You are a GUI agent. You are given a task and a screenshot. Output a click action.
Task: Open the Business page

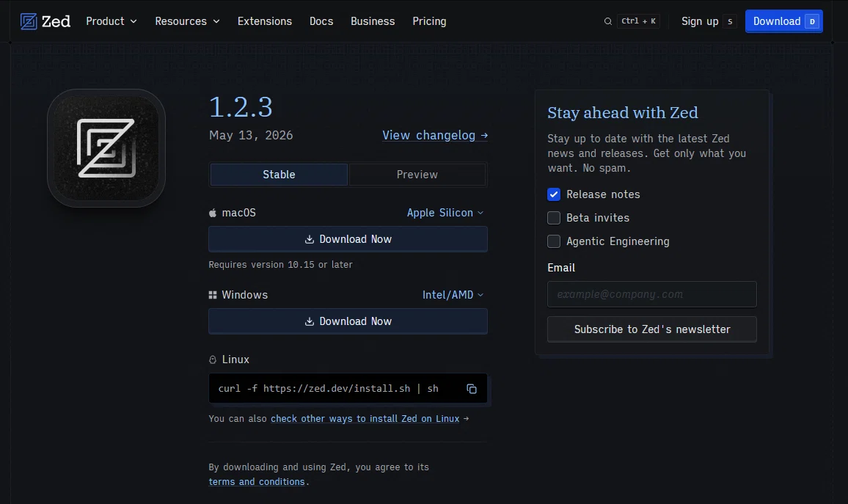pyautogui.click(x=373, y=21)
